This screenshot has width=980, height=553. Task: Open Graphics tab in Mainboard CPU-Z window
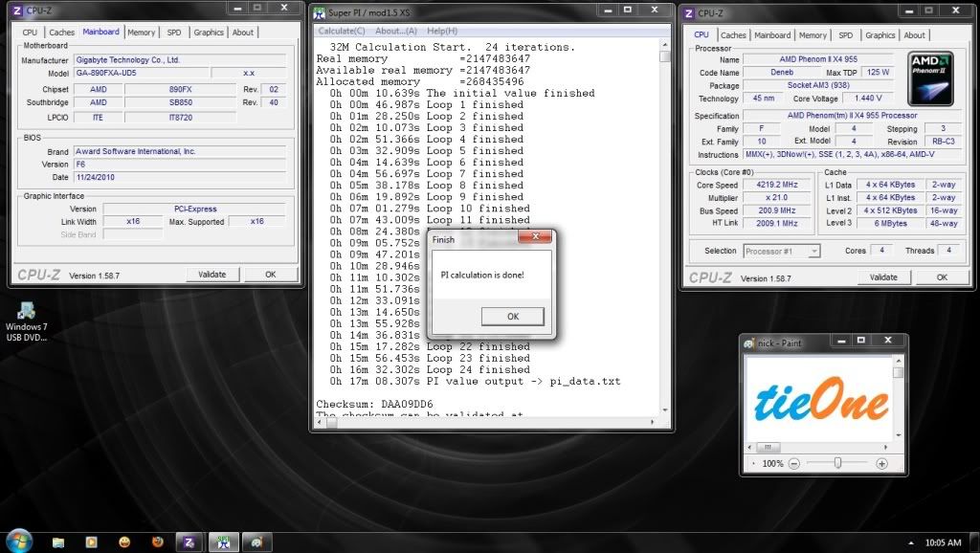pyautogui.click(x=208, y=33)
